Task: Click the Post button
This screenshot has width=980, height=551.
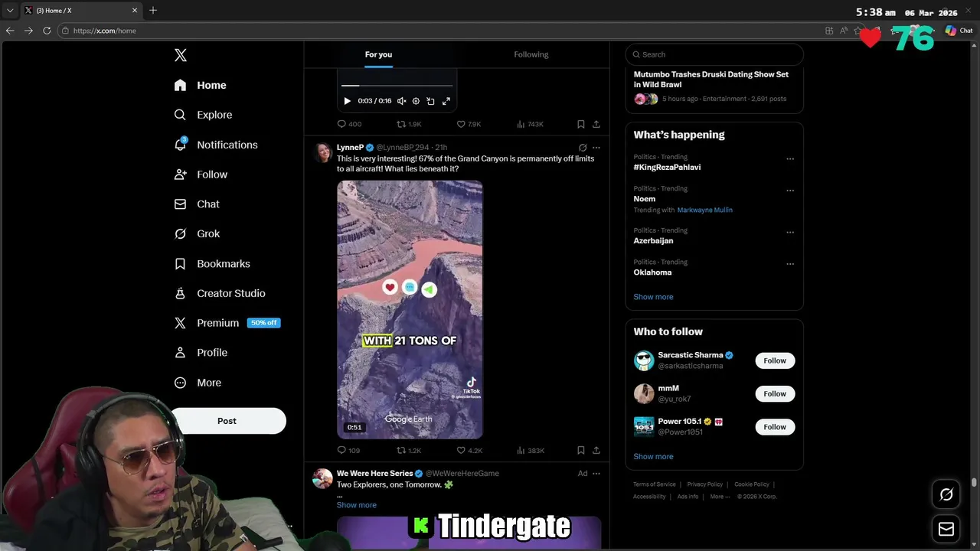Action: 227,421
